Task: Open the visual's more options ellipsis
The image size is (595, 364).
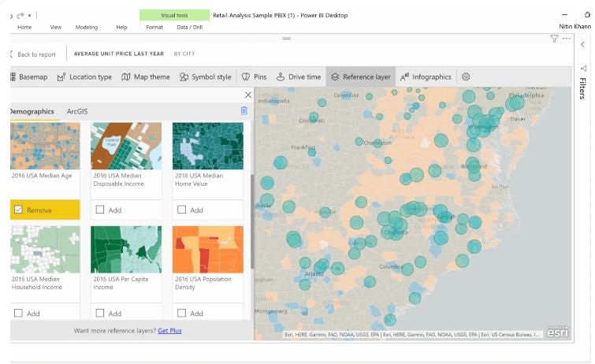Action: click(567, 39)
